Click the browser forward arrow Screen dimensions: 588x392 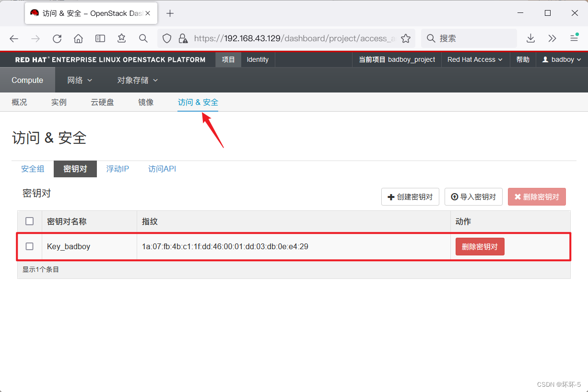coord(35,38)
